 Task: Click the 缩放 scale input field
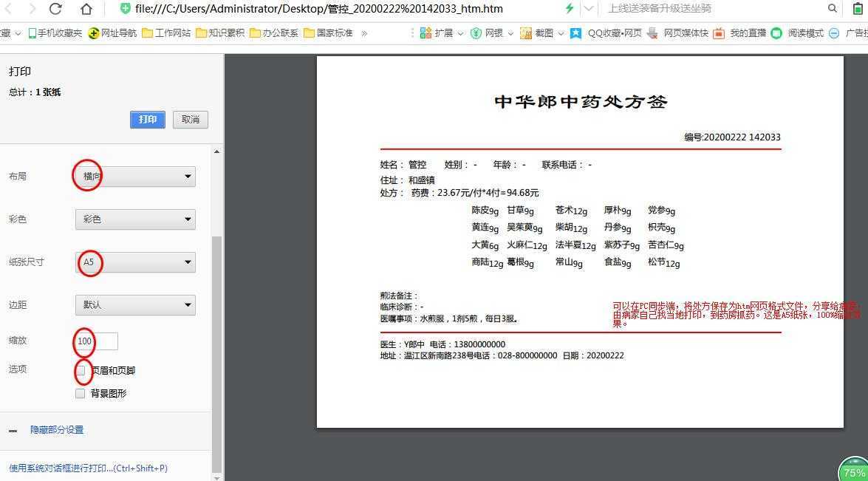96,341
